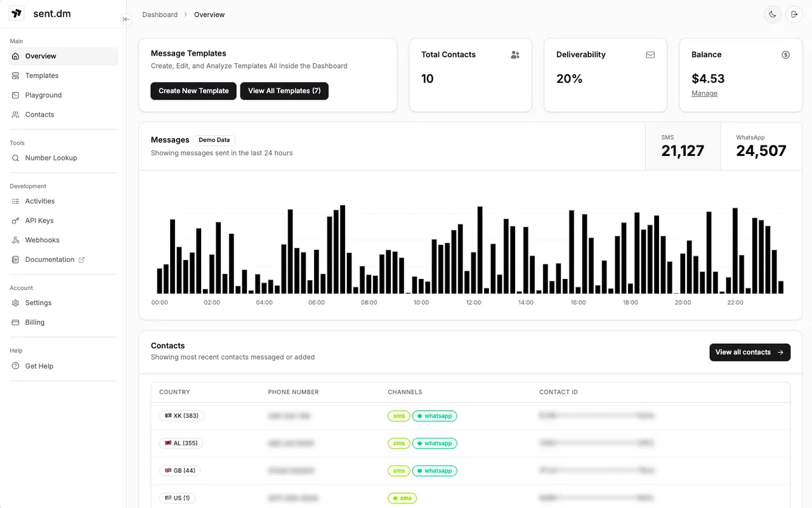Go to the Playground page

click(63, 95)
